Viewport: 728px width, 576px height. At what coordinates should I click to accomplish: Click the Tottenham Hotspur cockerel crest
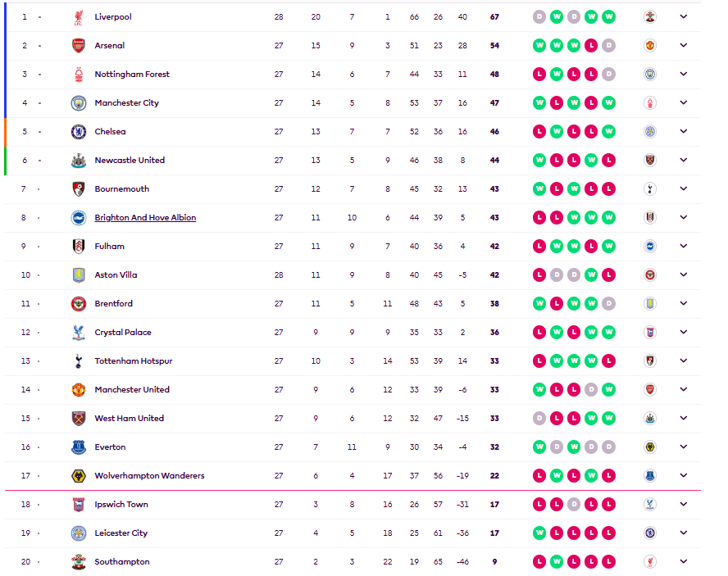tap(79, 361)
